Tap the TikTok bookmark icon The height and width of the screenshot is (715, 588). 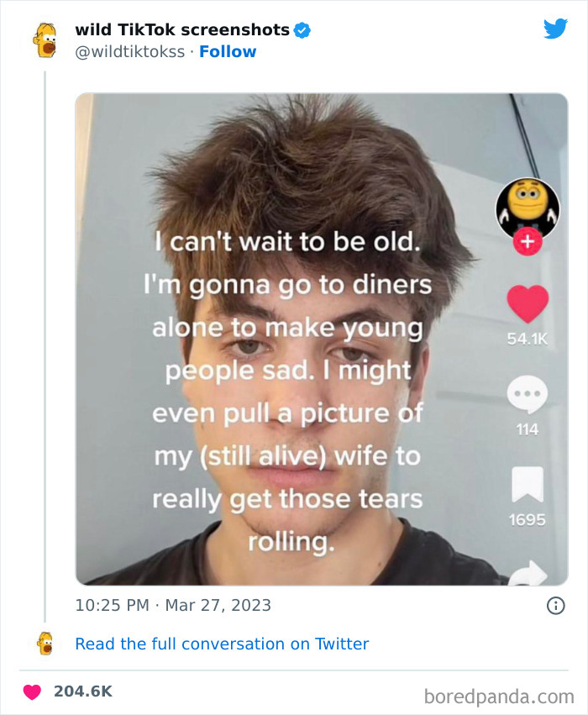pos(528,485)
